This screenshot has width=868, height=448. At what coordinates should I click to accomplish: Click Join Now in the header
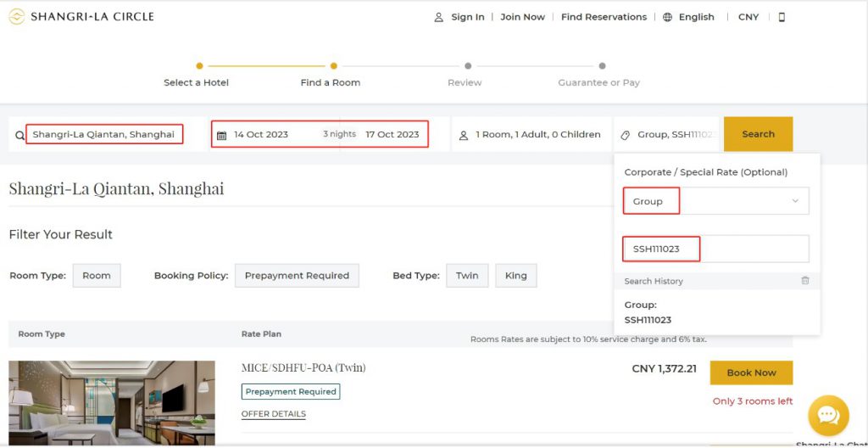(522, 17)
